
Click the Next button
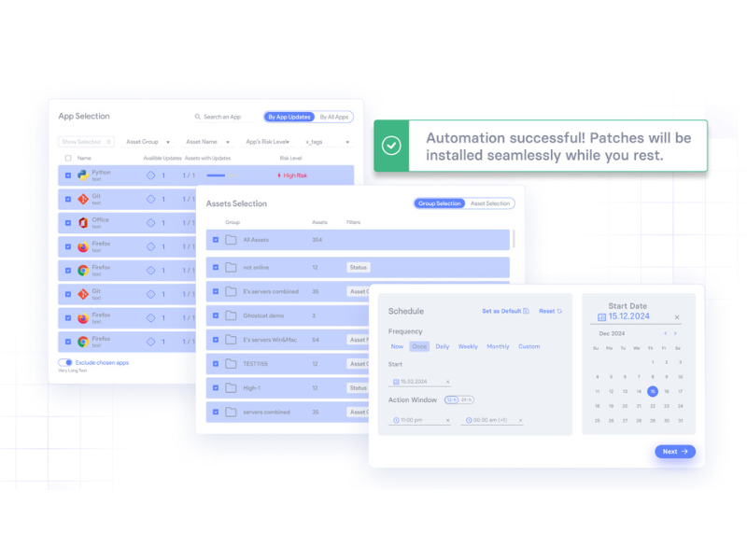[x=674, y=452]
